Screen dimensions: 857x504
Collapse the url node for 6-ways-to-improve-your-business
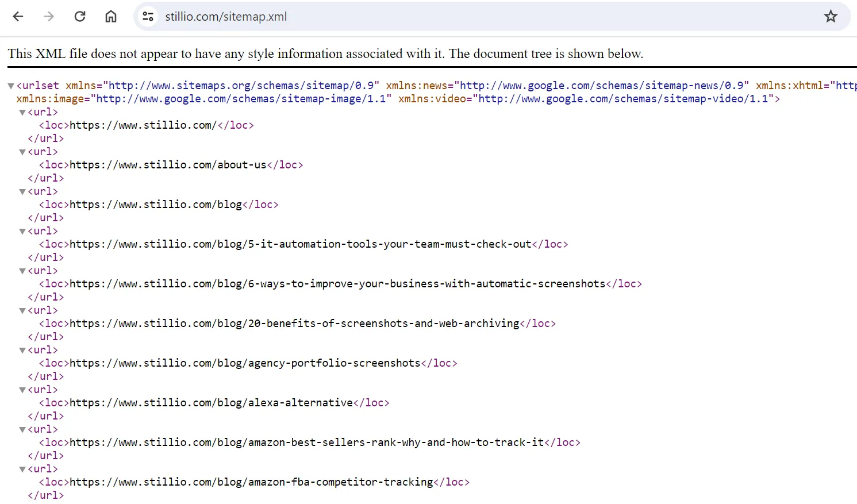coord(22,271)
